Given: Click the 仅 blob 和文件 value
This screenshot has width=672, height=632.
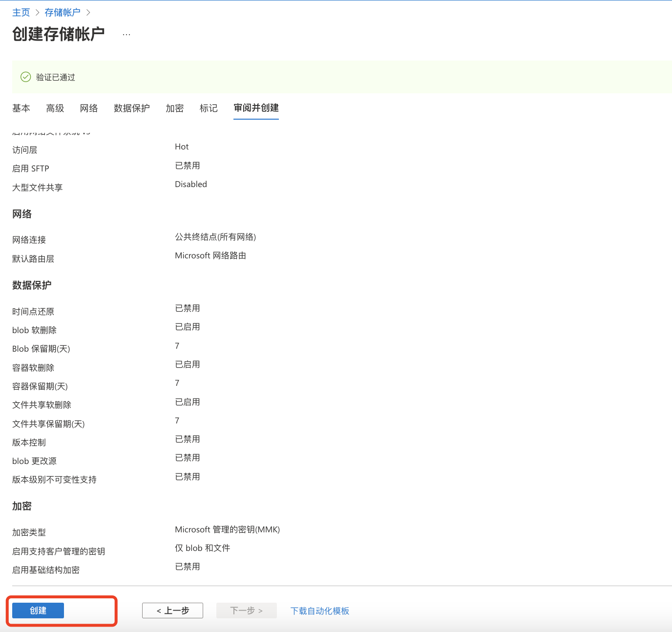Looking at the screenshot, I should (x=203, y=548).
